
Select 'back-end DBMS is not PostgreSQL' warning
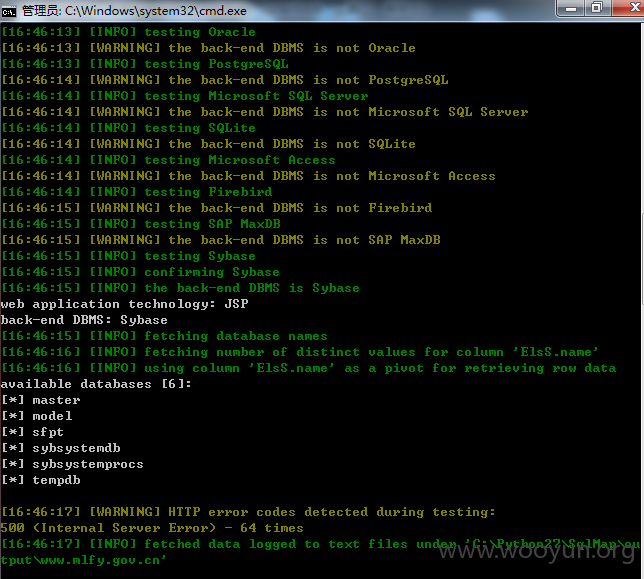click(225, 80)
